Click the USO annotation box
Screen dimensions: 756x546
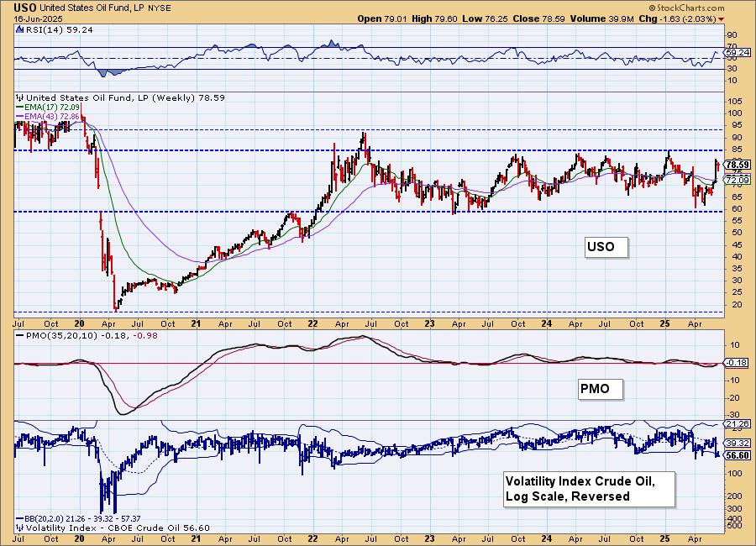[x=606, y=247]
